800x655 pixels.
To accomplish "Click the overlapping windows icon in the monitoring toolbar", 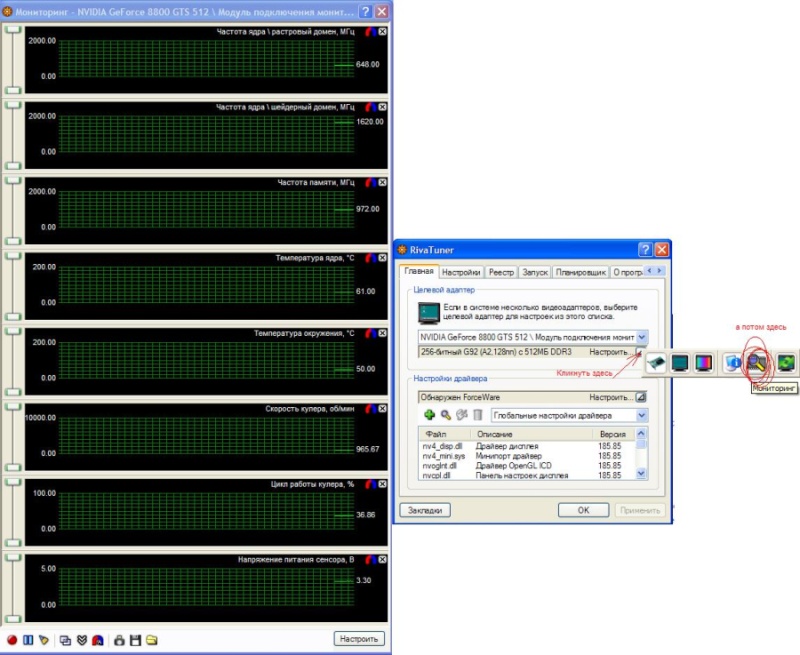I will pos(65,640).
